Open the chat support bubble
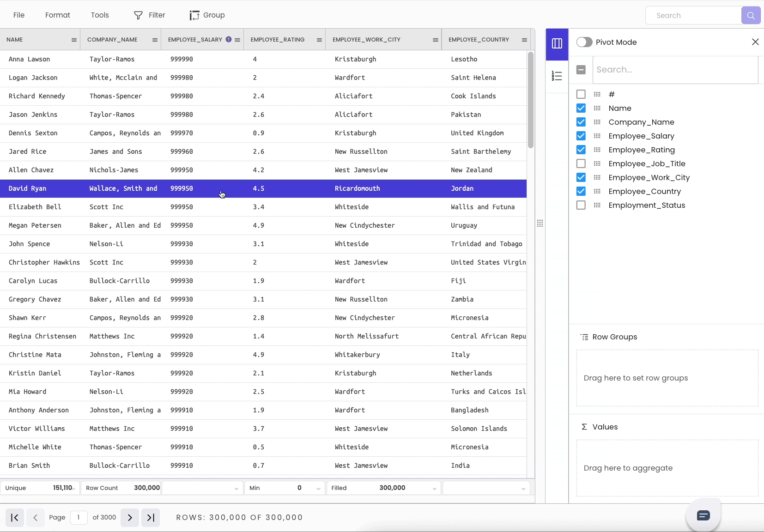This screenshot has width=764, height=532. point(703,515)
